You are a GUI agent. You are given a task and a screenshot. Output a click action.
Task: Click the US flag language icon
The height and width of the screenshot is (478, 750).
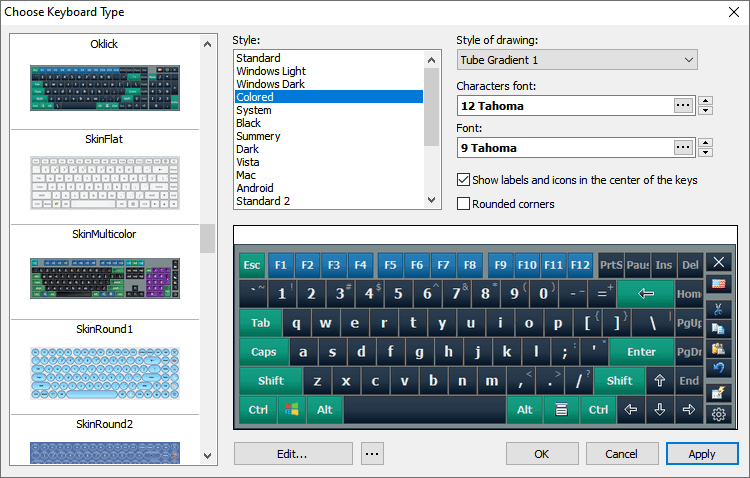pos(718,284)
